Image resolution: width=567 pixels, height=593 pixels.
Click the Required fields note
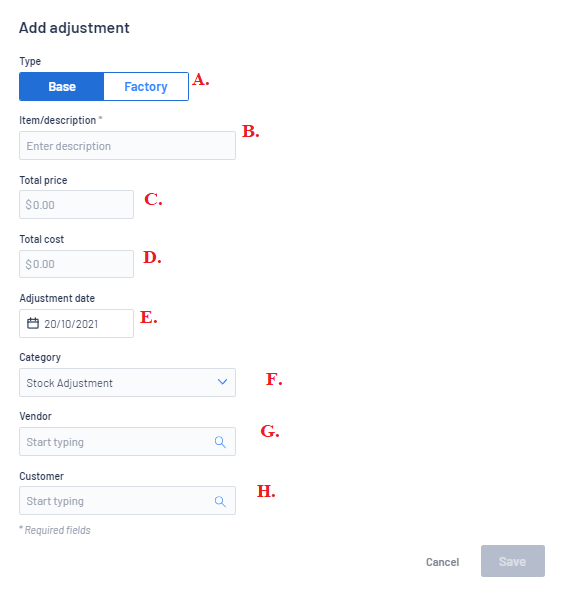(55, 530)
